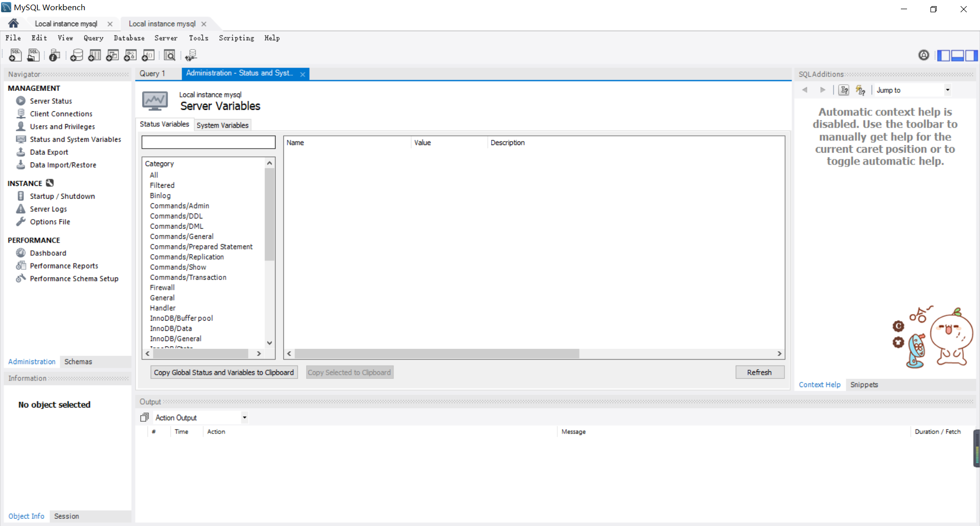Open the performance Dashboard

(48, 253)
